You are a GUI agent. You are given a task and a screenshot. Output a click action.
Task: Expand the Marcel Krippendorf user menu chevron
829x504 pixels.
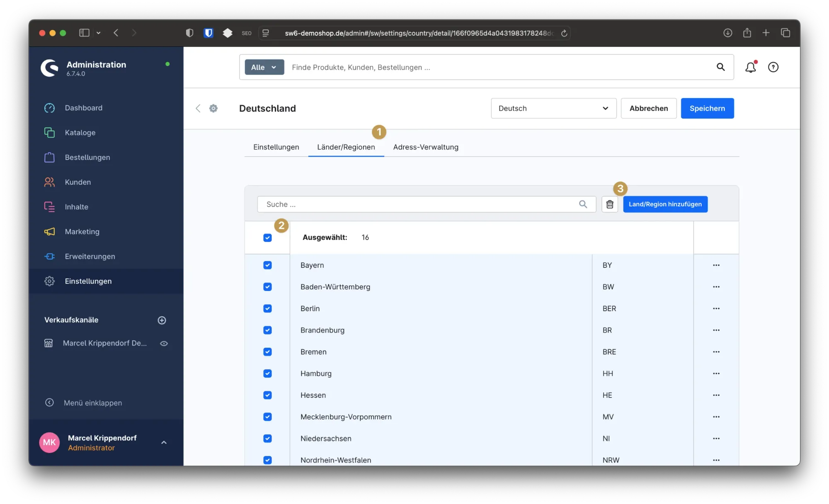164,442
